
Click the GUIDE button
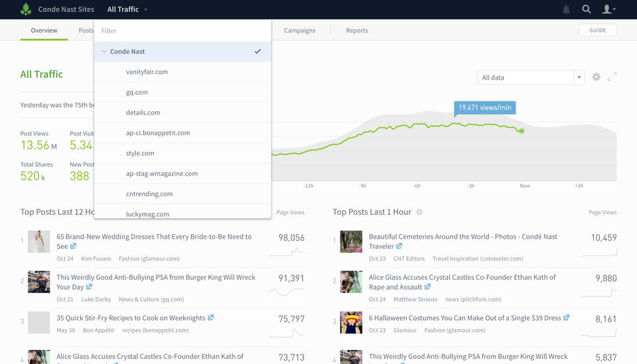pos(597,30)
